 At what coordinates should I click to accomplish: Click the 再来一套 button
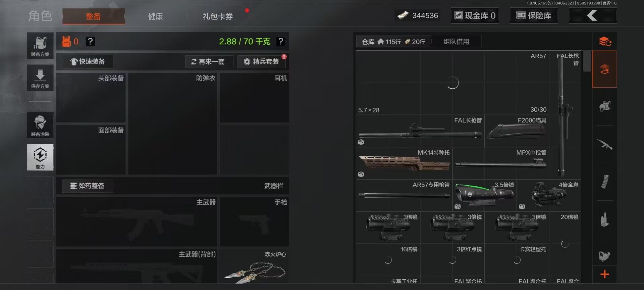[209, 62]
